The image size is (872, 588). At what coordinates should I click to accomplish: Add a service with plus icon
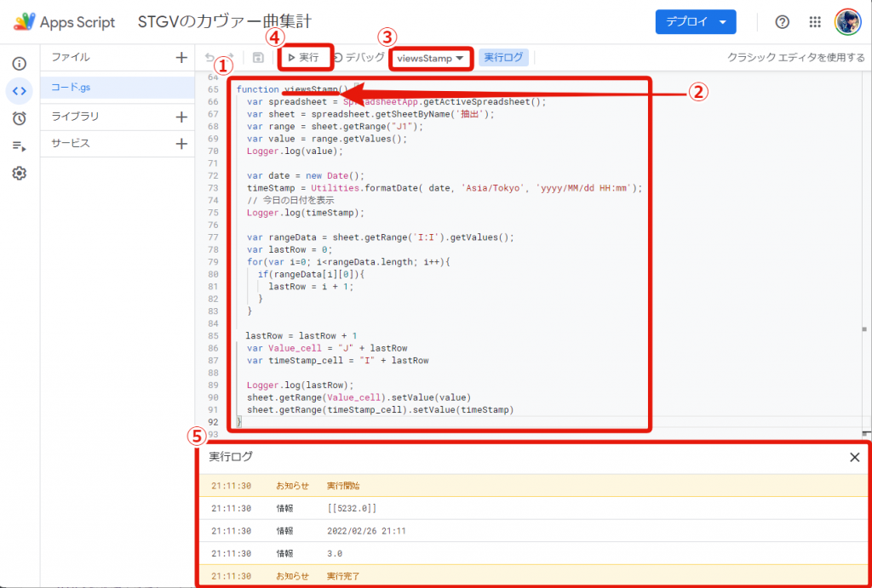pyautogui.click(x=181, y=144)
